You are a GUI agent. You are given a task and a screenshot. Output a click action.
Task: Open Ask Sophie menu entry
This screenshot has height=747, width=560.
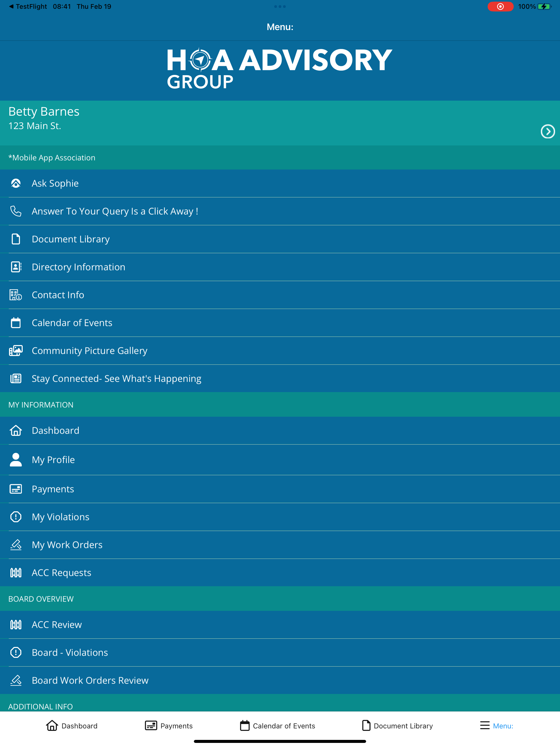[280, 183]
